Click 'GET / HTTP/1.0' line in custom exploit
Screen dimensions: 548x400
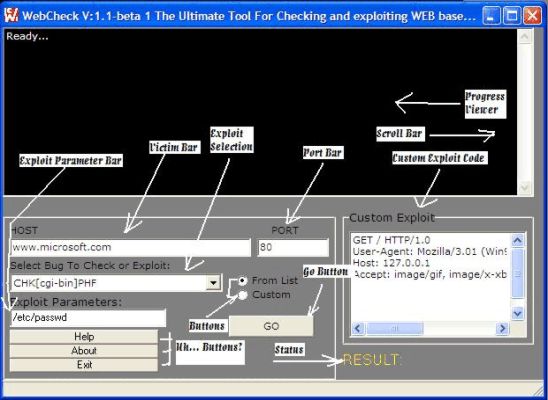[391, 240]
